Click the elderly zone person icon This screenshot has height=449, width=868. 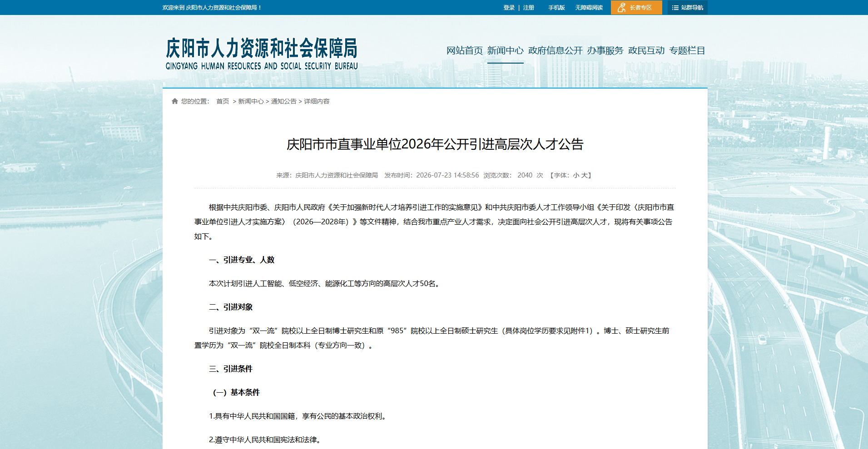click(x=622, y=8)
